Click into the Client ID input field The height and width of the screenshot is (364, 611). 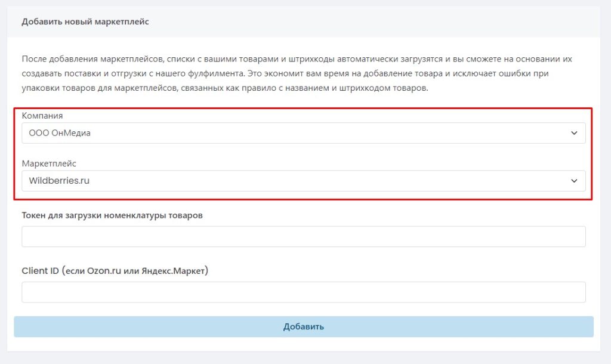[x=303, y=292]
